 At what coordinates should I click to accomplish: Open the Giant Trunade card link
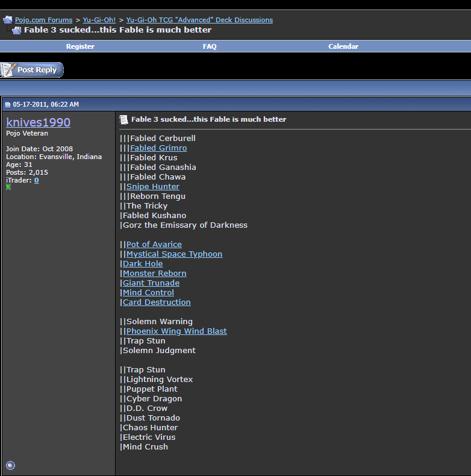click(151, 283)
